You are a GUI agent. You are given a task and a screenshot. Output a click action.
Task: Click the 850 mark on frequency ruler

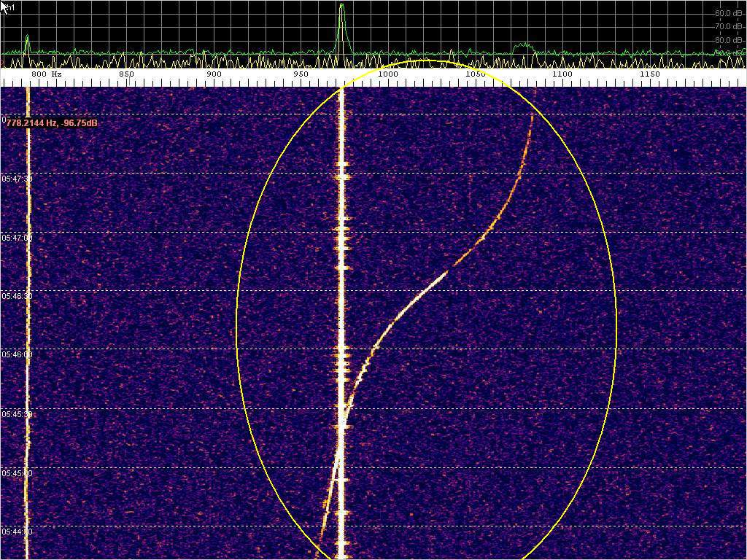pyautogui.click(x=126, y=74)
